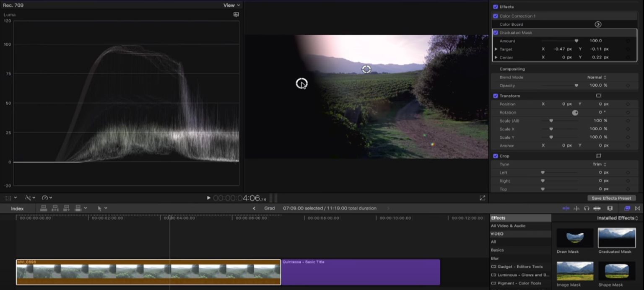Uncheck the Transform checkbox
Viewport: 644px width, 290px height.
pyautogui.click(x=495, y=96)
